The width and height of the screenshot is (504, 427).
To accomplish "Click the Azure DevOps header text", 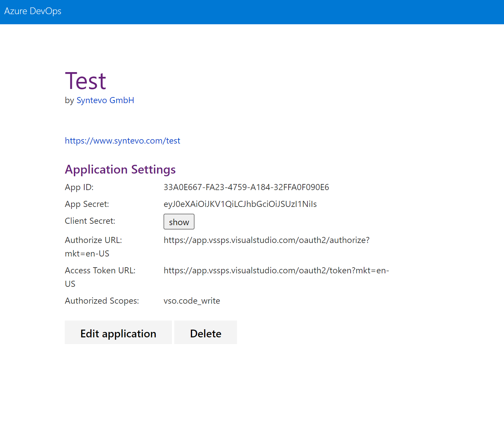I will (x=32, y=11).
